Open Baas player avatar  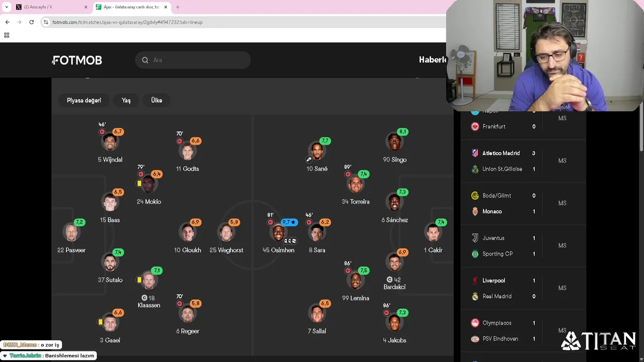click(x=110, y=203)
